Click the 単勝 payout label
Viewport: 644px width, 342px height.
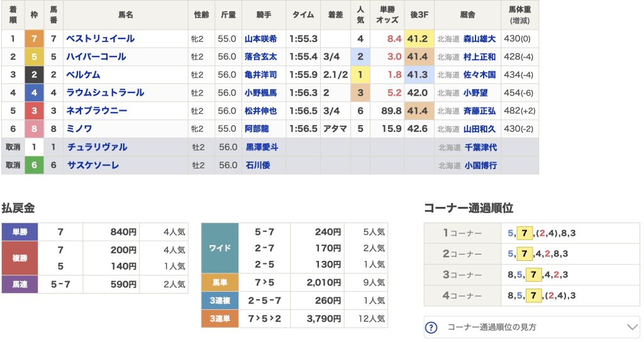click(x=19, y=232)
